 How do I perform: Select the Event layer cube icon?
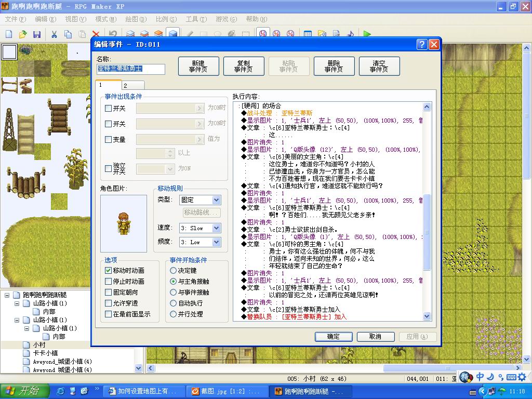[172, 34]
